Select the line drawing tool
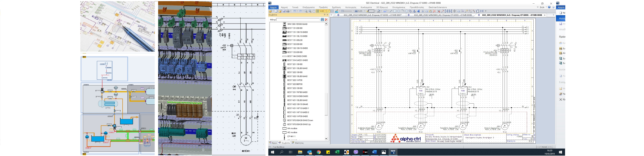 [391, 11]
